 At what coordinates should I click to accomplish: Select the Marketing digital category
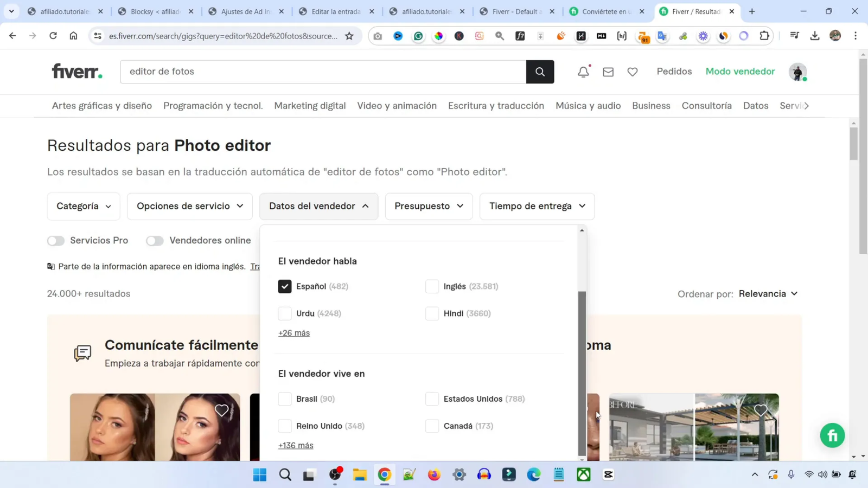[310, 106]
